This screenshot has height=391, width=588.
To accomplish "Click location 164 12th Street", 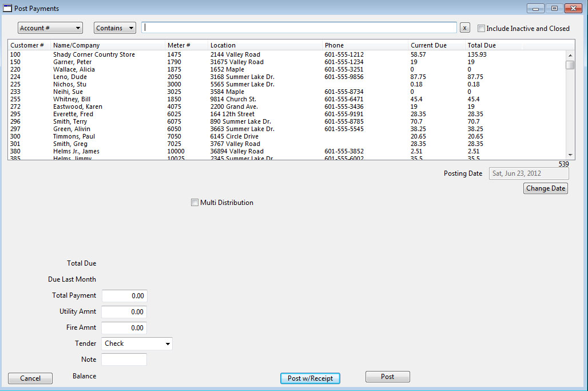I will [x=232, y=114].
